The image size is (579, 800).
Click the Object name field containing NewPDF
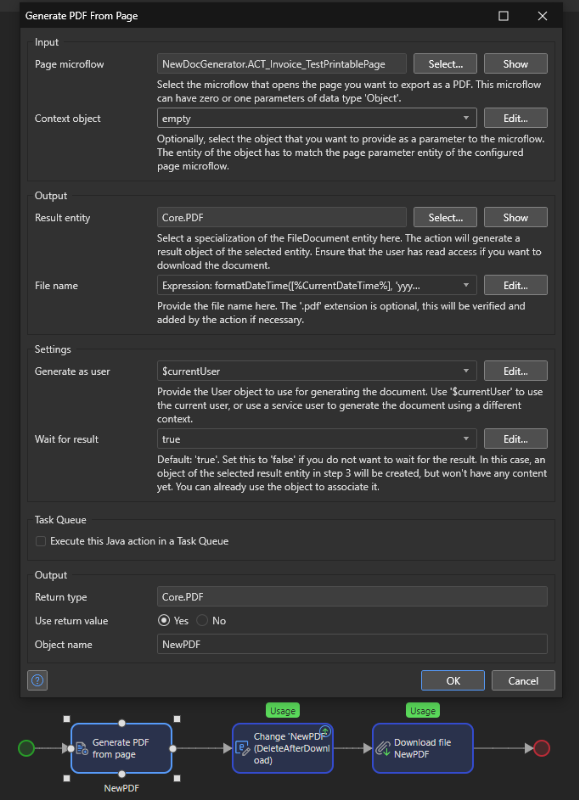pos(350,644)
